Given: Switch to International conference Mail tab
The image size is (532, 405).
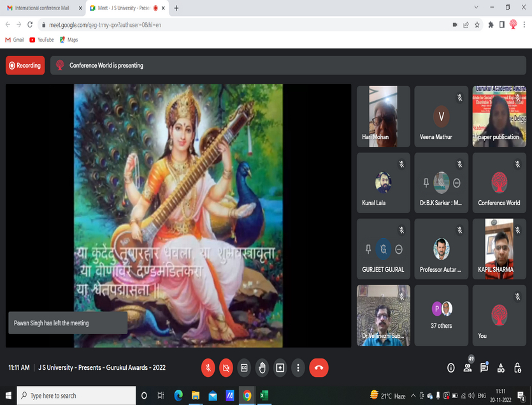Looking at the screenshot, I should click(43, 8).
